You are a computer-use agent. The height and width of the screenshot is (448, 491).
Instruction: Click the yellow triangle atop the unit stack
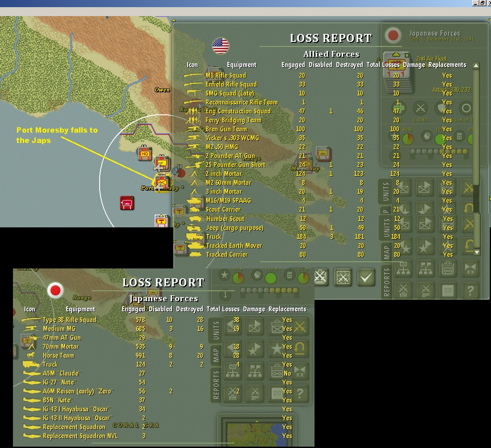(x=396, y=54)
